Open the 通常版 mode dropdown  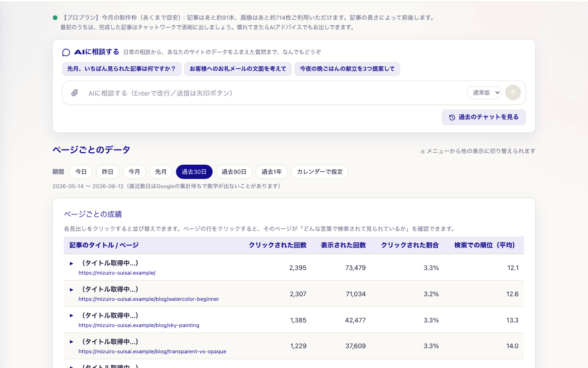pos(484,92)
